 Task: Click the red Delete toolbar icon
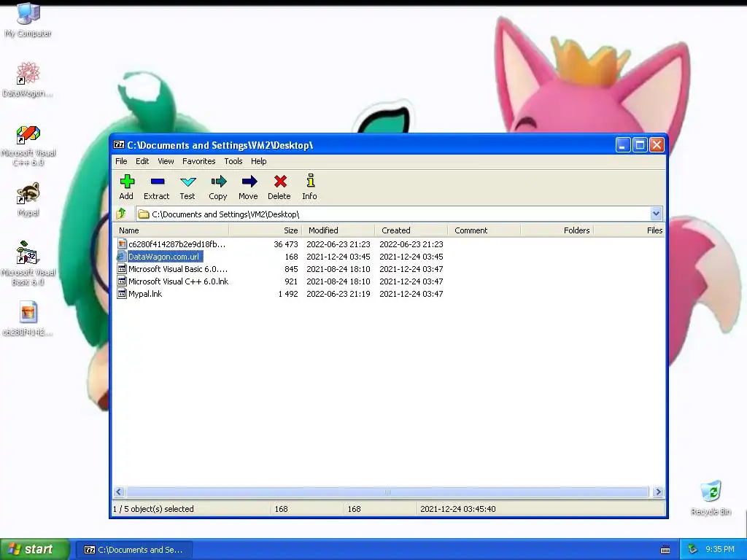[x=280, y=182]
